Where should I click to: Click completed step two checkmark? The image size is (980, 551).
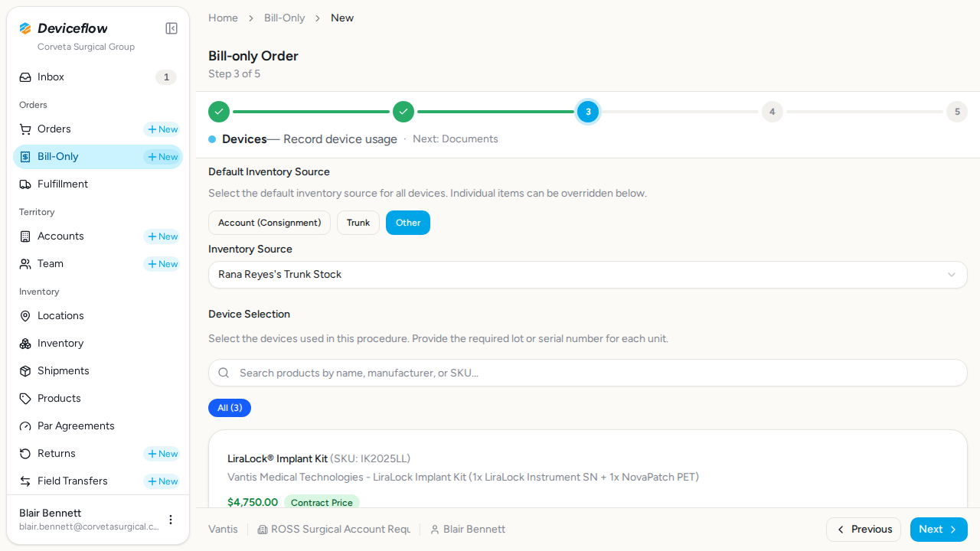pos(403,112)
